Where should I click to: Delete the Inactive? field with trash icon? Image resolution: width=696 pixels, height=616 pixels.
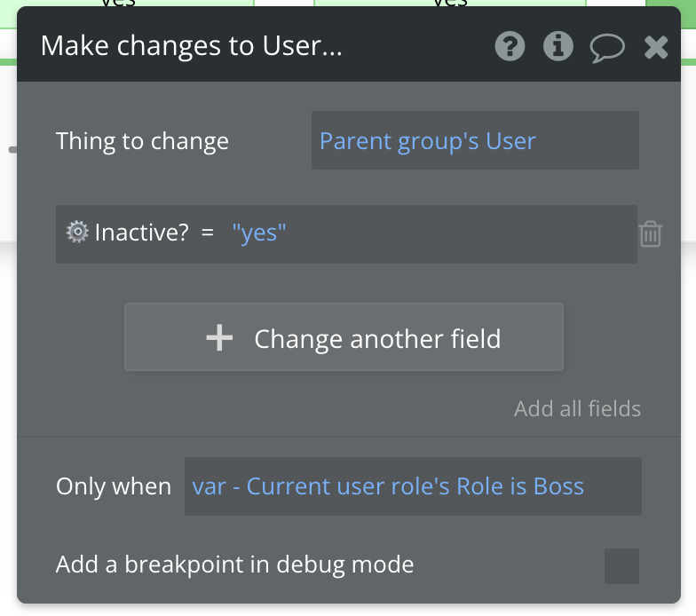[650, 233]
